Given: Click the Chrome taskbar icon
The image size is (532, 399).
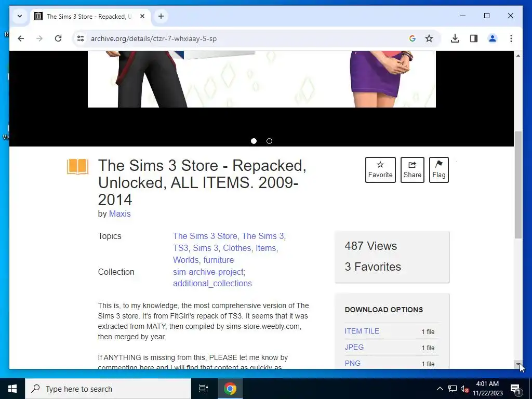Looking at the screenshot, I should 230,389.
